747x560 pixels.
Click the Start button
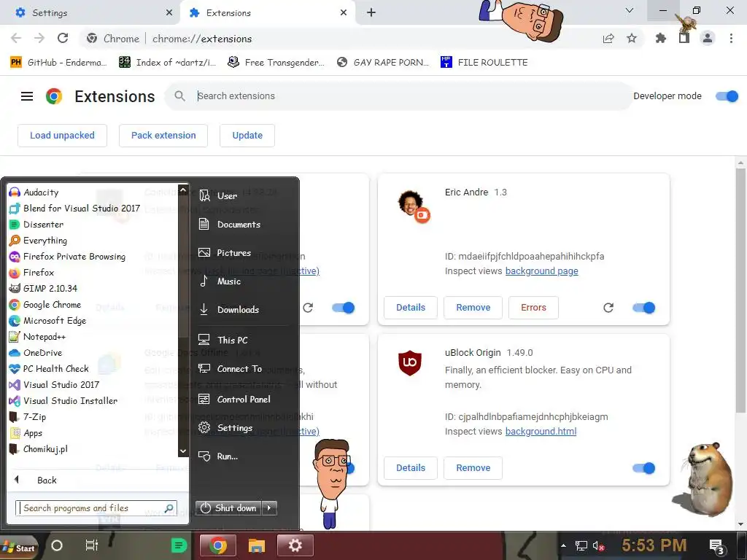pos(19,547)
